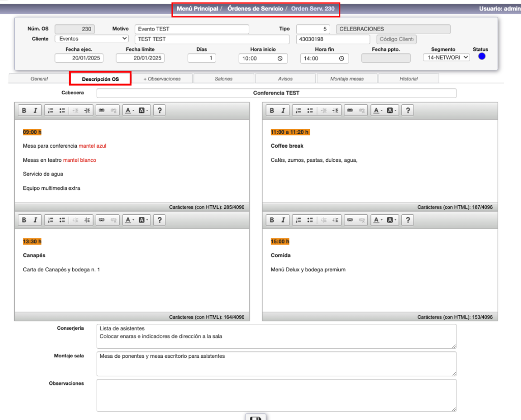Open background color menu in Comida editor

tap(392, 220)
